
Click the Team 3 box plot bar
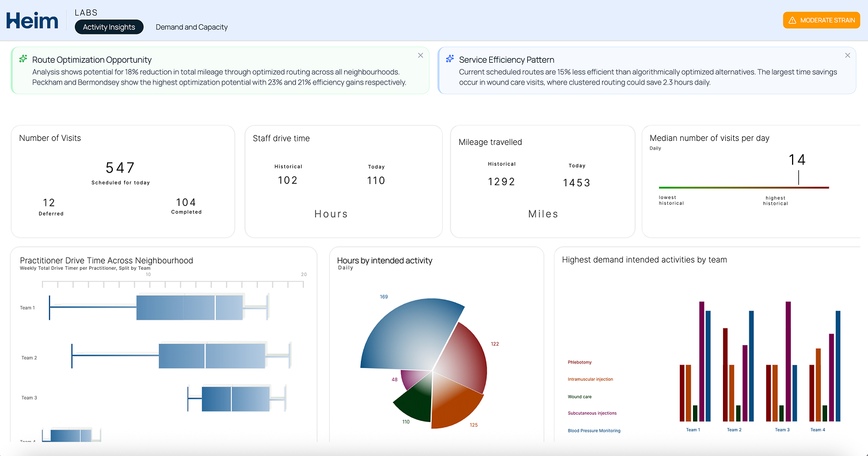click(x=235, y=399)
